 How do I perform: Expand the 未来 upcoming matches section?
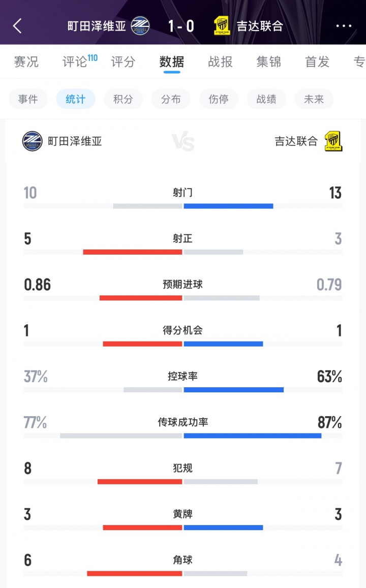click(314, 99)
